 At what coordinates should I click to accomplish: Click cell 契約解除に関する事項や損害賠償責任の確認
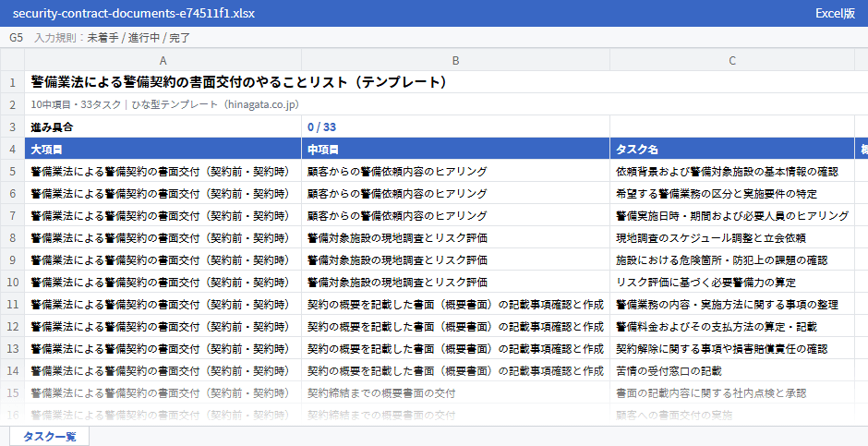click(x=732, y=349)
